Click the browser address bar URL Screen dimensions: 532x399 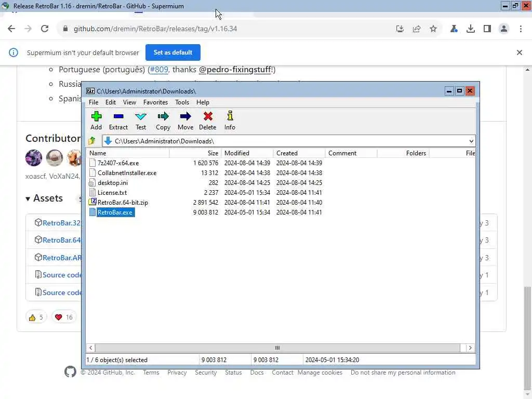point(155,29)
